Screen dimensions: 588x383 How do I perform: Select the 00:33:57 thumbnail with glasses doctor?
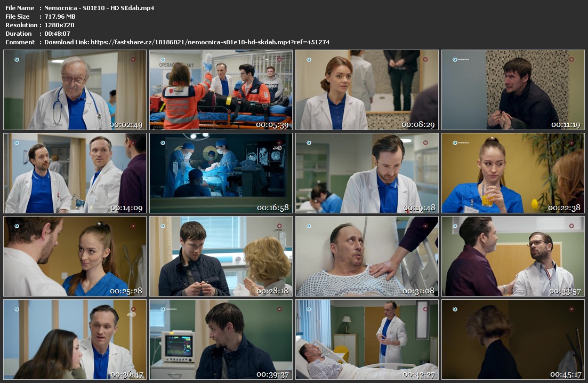click(x=513, y=256)
